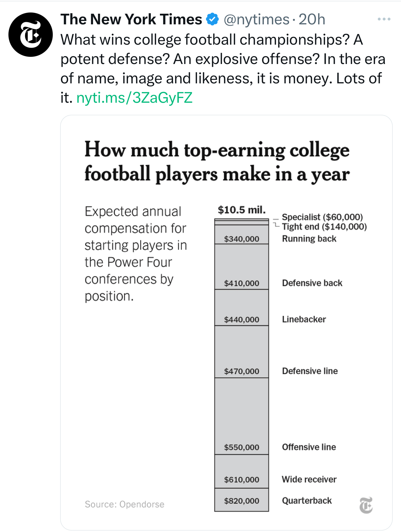Click the Defensive back $410,000 bar segment

tap(241, 267)
